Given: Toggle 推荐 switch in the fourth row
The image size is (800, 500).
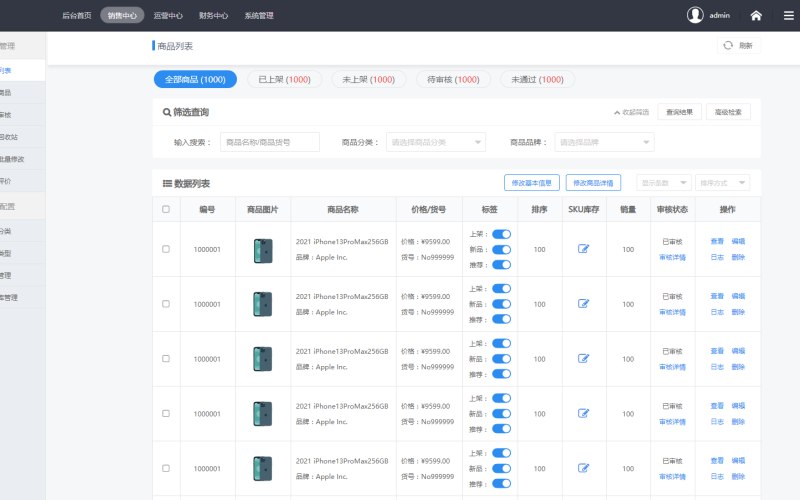Looking at the screenshot, I should pyautogui.click(x=501, y=429).
